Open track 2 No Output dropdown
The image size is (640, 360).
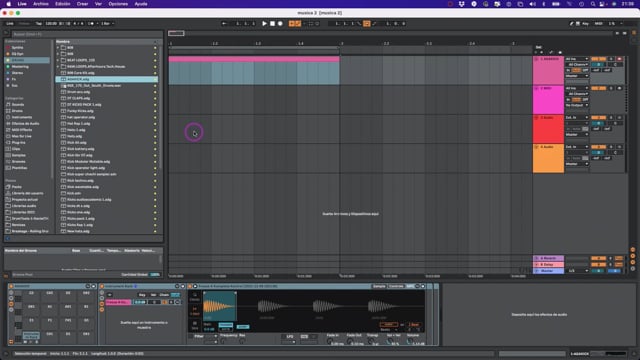[577, 105]
